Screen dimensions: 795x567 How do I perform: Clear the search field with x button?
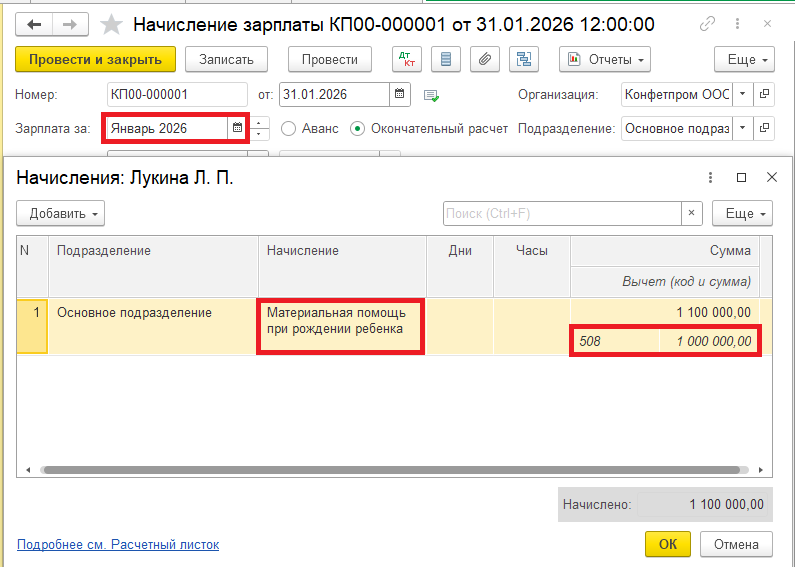692,214
